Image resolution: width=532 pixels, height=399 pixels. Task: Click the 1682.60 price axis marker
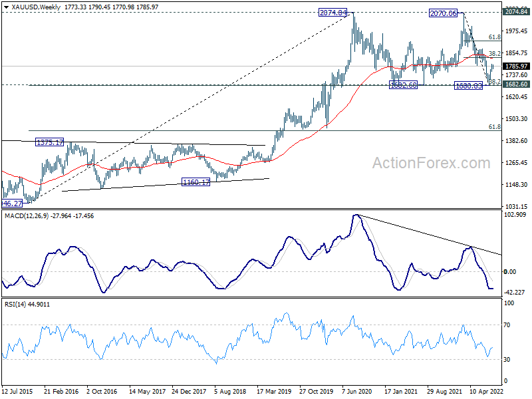pos(516,84)
